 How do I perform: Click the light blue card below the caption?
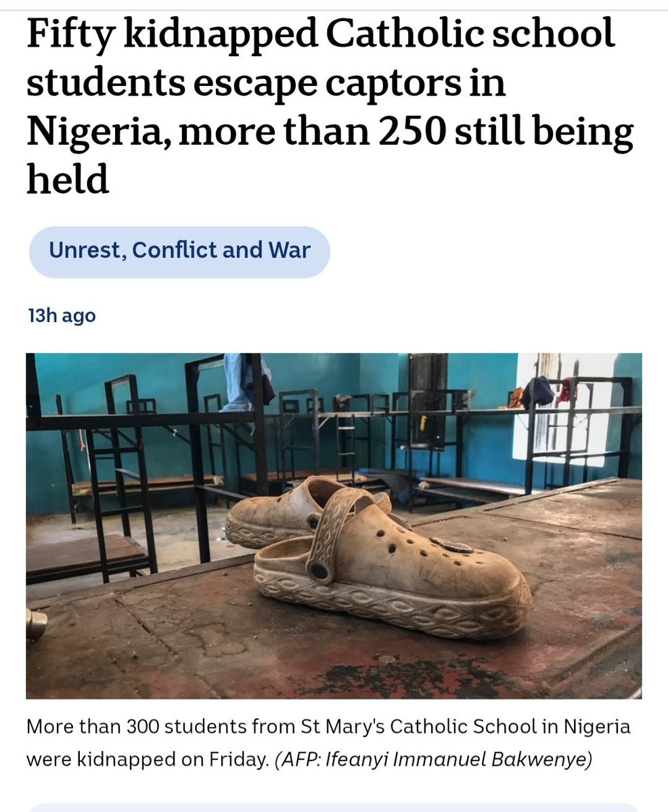334,807
